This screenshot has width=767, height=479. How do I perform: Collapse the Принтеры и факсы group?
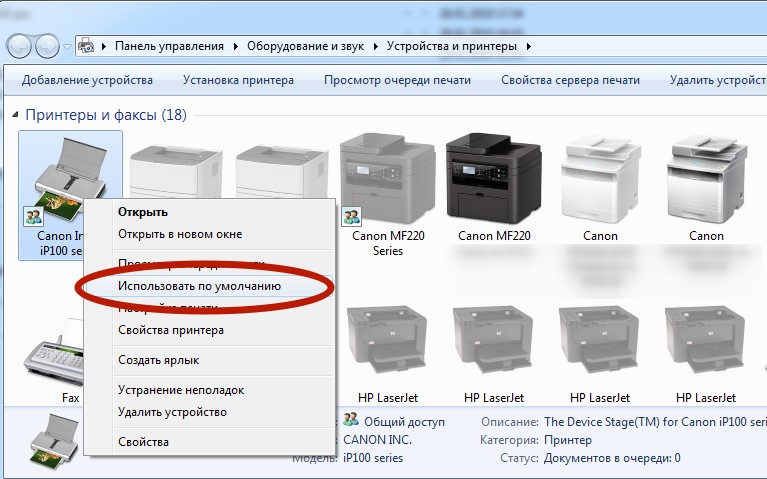[x=14, y=115]
